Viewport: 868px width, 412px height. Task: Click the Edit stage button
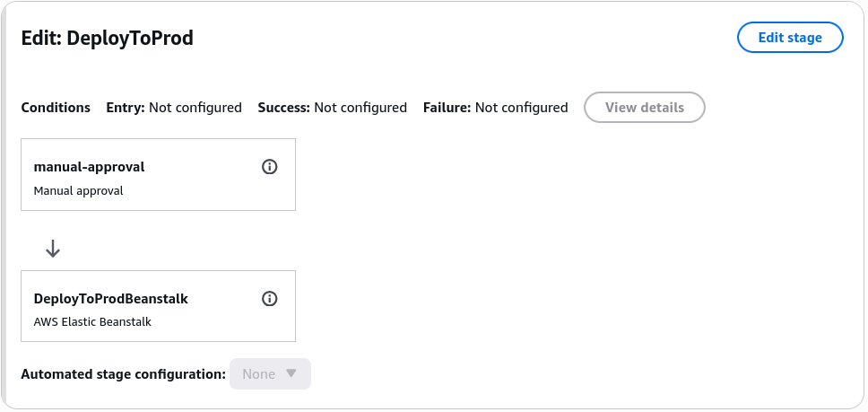(x=790, y=38)
